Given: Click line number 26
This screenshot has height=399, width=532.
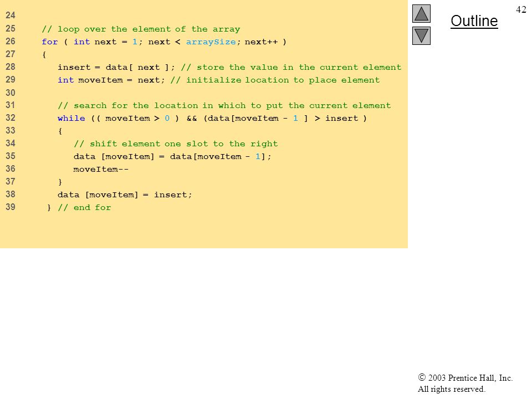Looking at the screenshot, I should click(x=11, y=42).
